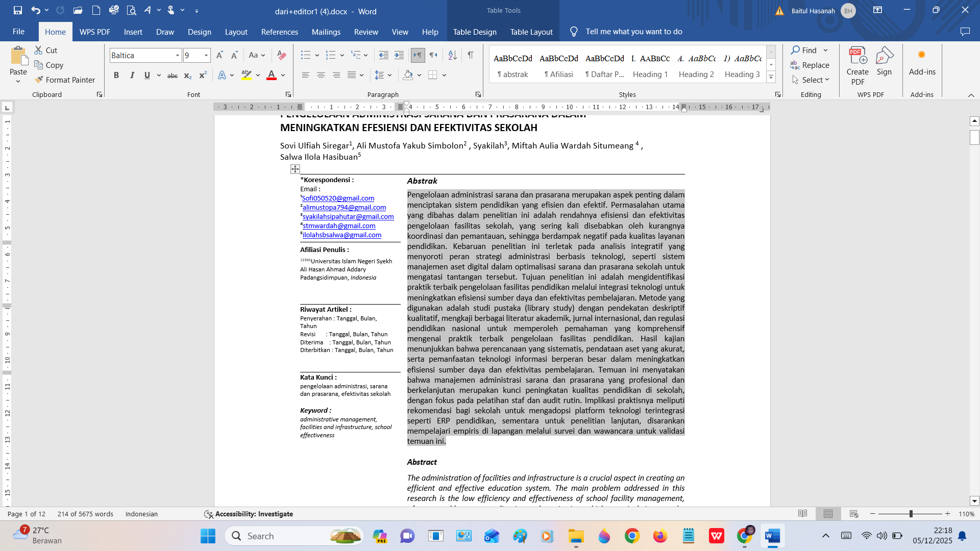Expand the Styles gallery more arrow
The width and height of the screenshot is (980, 551).
click(x=771, y=78)
